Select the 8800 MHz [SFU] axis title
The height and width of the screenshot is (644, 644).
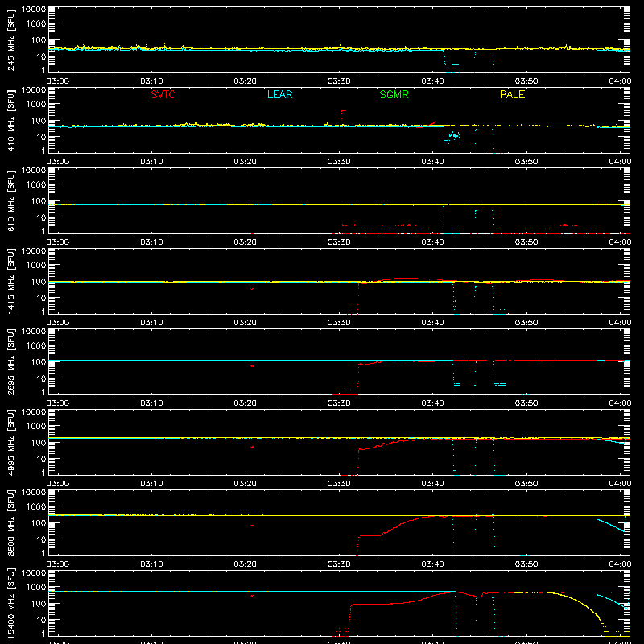(11, 522)
